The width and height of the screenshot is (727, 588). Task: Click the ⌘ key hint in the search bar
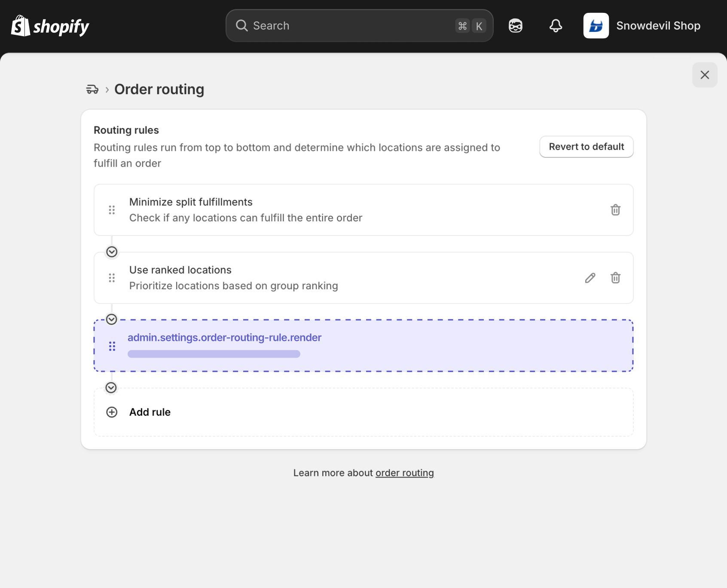[462, 26]
